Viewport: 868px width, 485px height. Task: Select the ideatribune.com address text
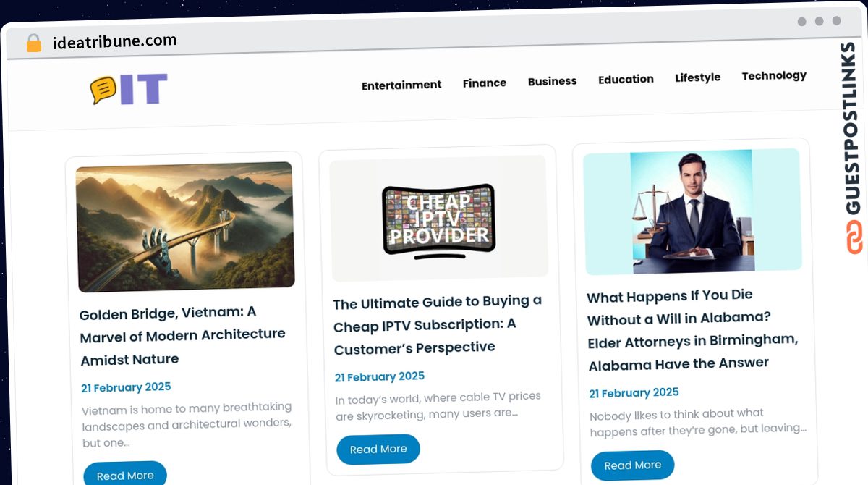click(115, 41)
